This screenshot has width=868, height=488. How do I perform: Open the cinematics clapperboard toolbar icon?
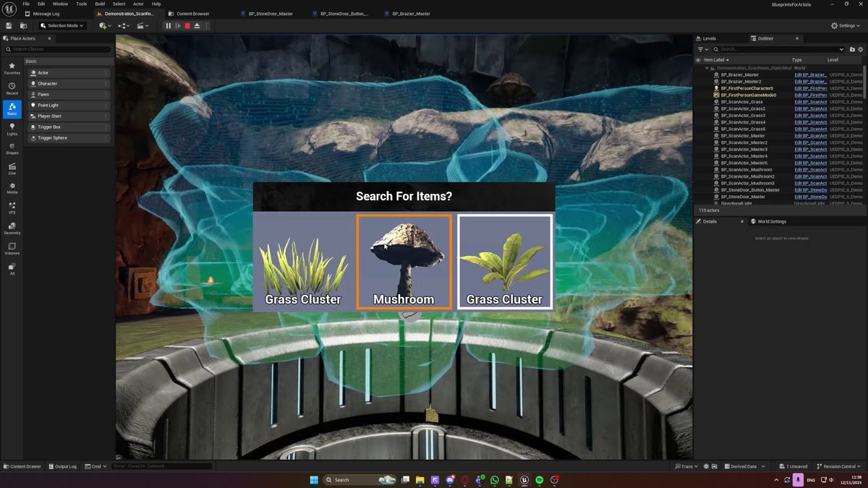(x=142, y=26)
